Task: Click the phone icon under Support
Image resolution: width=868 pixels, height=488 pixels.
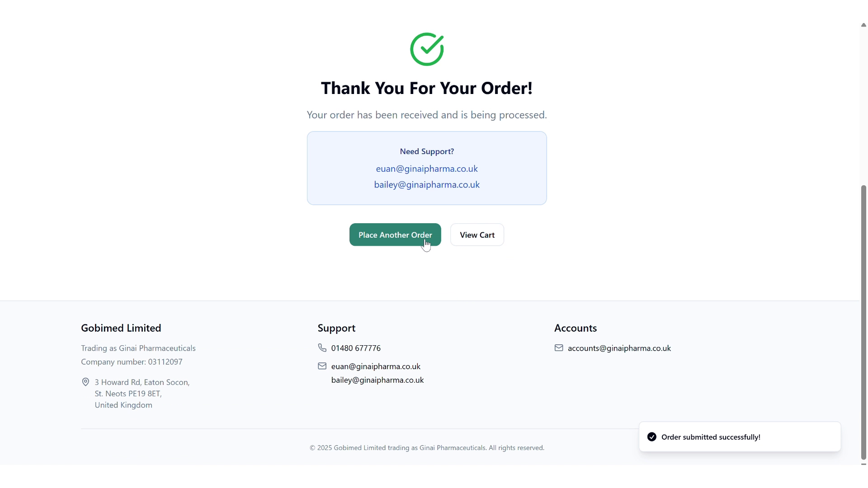Action: [x=322, y=347]
